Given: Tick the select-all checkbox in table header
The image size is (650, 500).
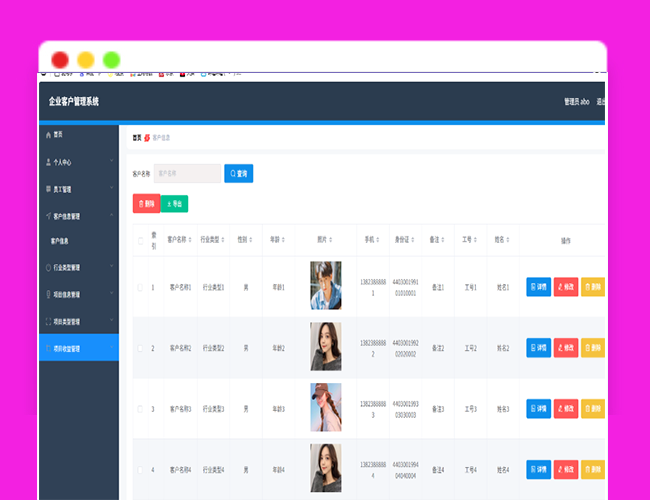Looking at the screenshot, I should 141,241.
